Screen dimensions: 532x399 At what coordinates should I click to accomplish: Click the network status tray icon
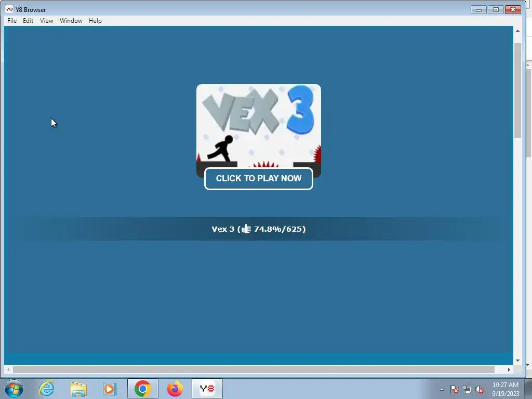[x=467, y=389]
